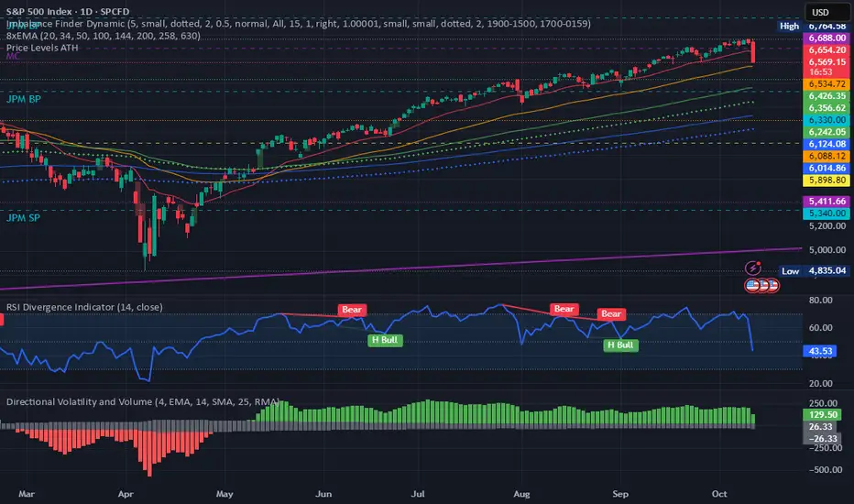Click Sep on the time axis

pyautogui.click(x=620, y=494)
